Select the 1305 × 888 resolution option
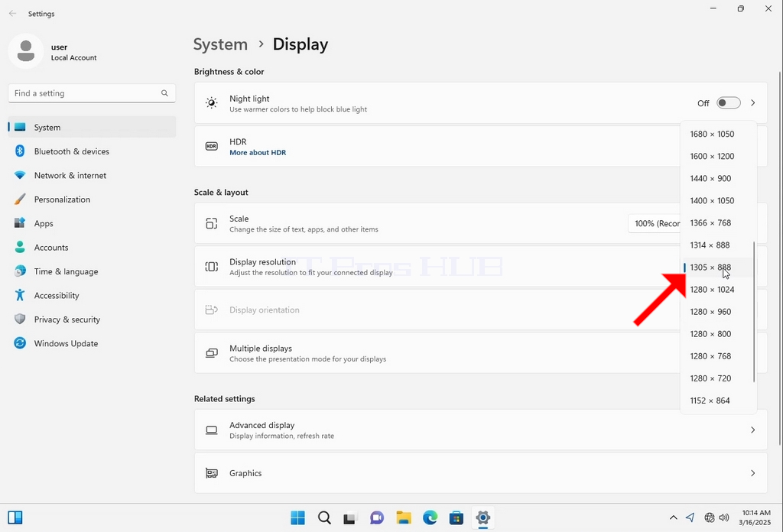783x532 pixels. pyautogui.click(x=719, y=267)
